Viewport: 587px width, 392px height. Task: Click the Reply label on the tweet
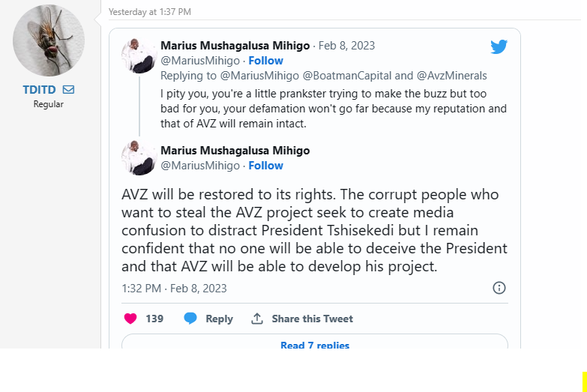pos(219,319)
